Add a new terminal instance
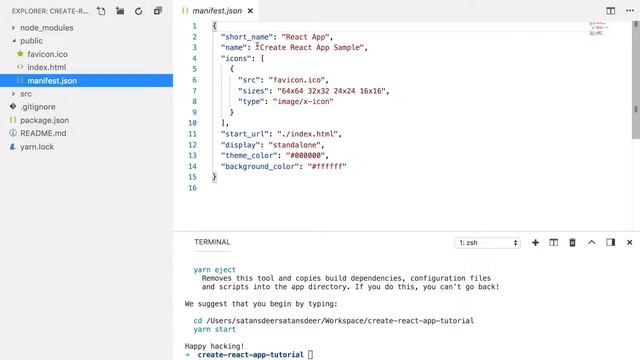Screen dimensions: 640x360 pos(535,242)
